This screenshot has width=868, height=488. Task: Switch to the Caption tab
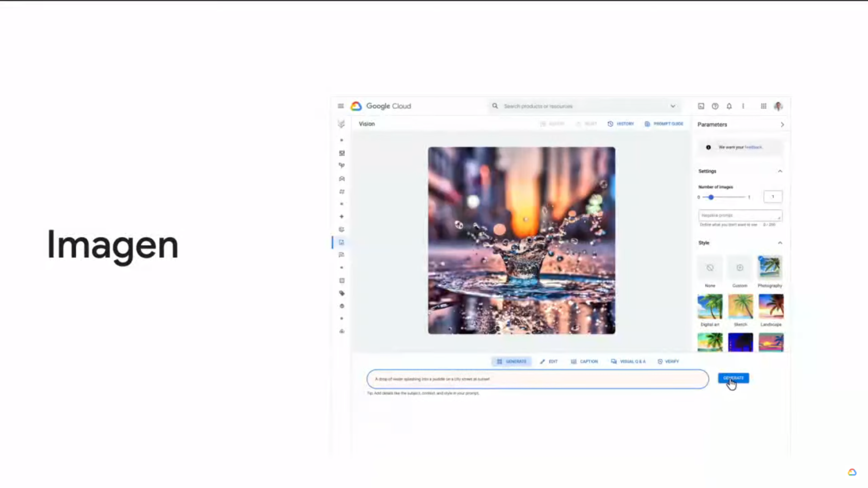pyautogui.click(x=584, y=361)
